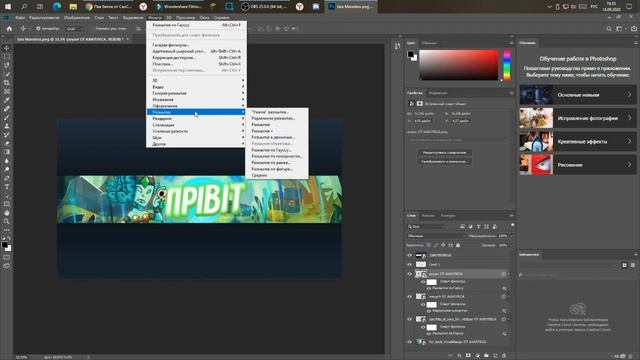The width and height of the screenshot is (640, 360).
Task: Click the Windows Start button
Action: pos(8,7)
